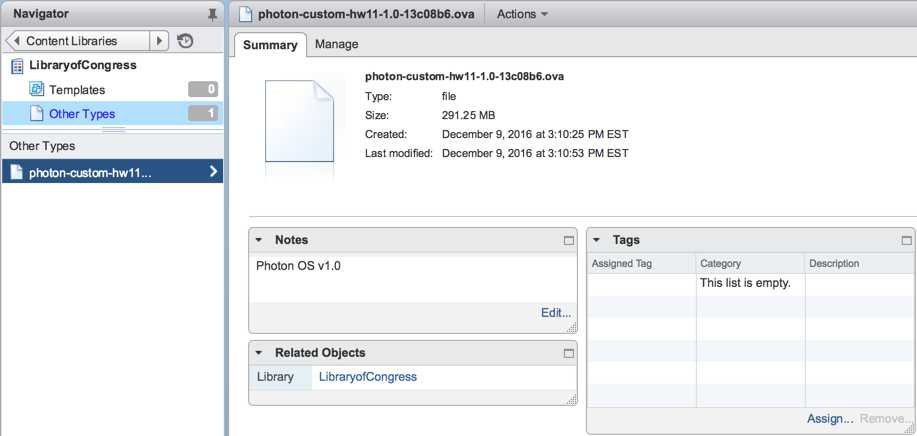Image resolution: width=917 pixels, height=436 pixels.
Task: Collapse the Notes section triangle
Action: [259, 241]
